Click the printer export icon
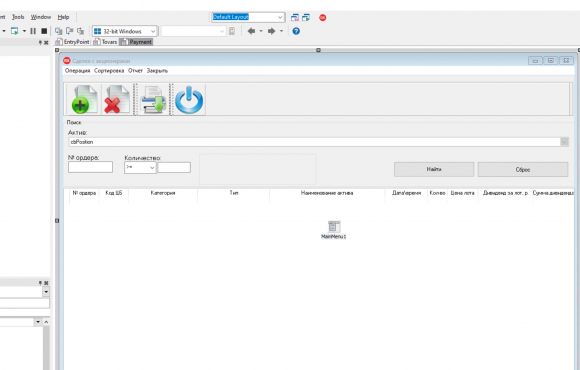Image resolution: width=580 pixels, height=370 pixels. [x=153, y=99]
